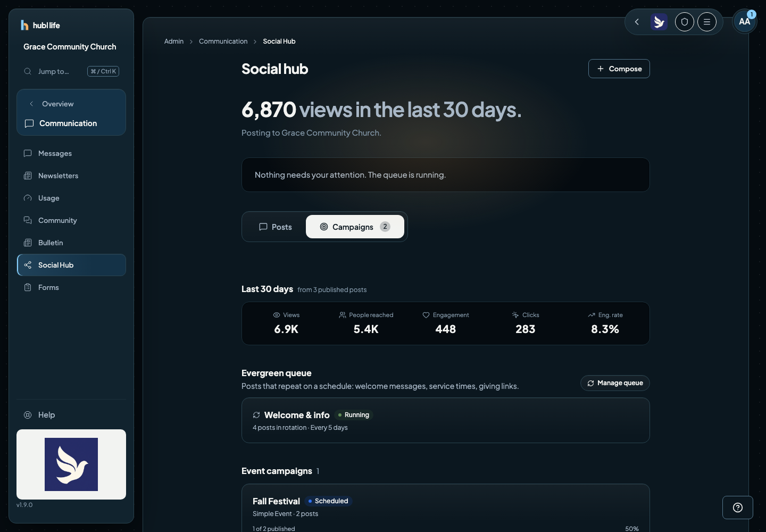Image resolution: width=766 pixels, height=532 pixels.
Task: Click the Communication chat bubble icon
Action: 29,123
